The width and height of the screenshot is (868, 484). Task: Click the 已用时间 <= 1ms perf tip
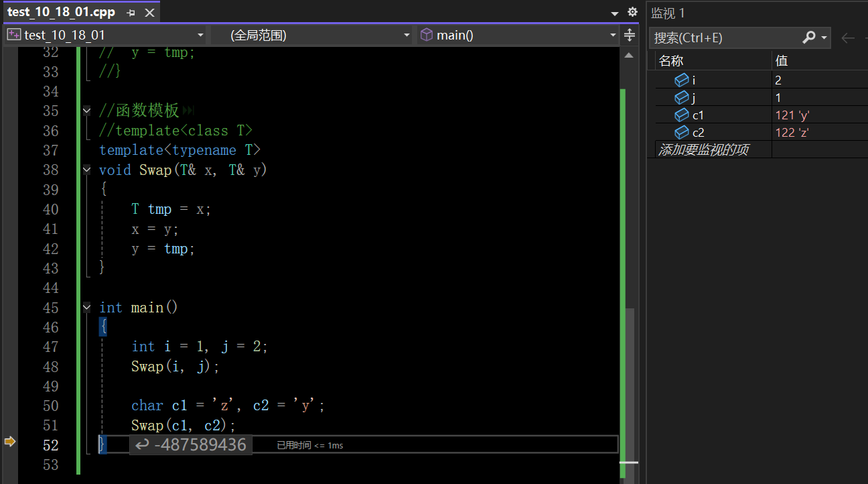310,445
